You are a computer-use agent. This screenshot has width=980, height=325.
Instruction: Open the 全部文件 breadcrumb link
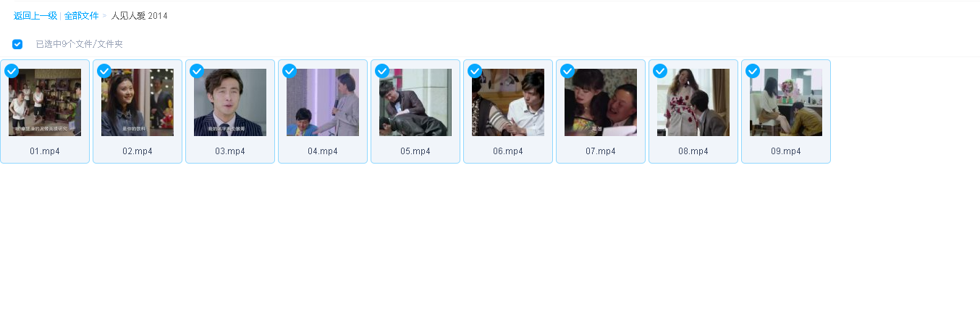[x=82, y=16]
